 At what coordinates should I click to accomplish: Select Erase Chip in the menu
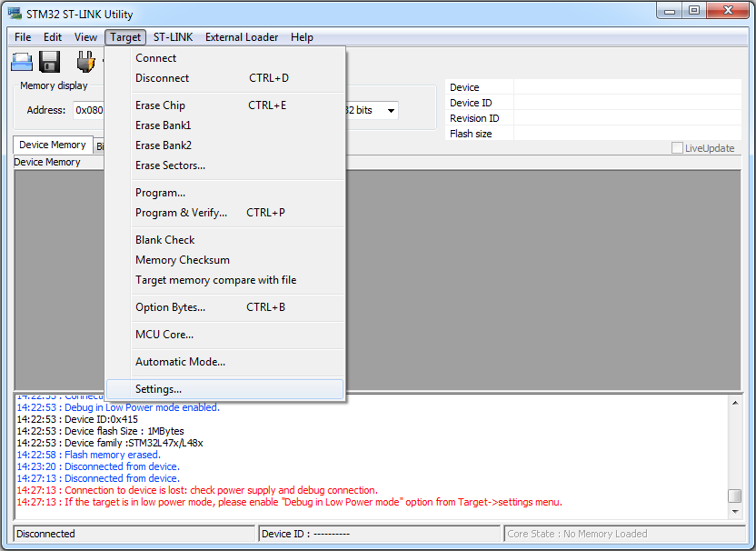(x=224, y=105)
